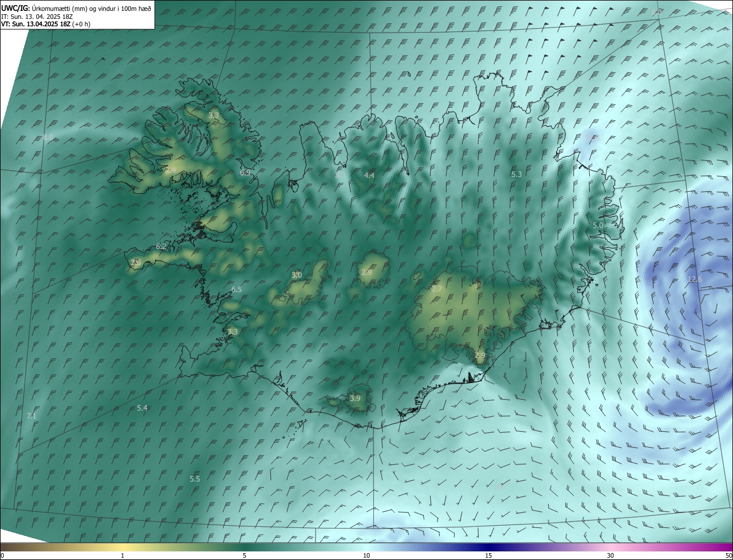This screenshot has height=560, width=733.
Task: Click the 3.0 value label
Action: [x=297, y=275]
